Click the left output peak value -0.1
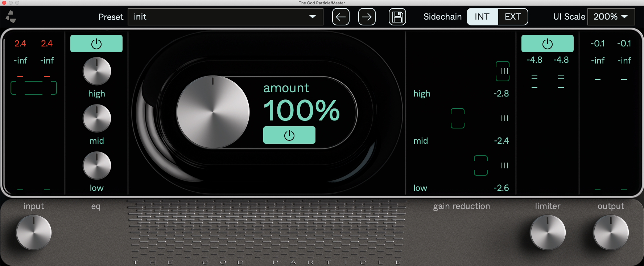The width and height of the screenshot is (644, 266). tap(598, 44)
